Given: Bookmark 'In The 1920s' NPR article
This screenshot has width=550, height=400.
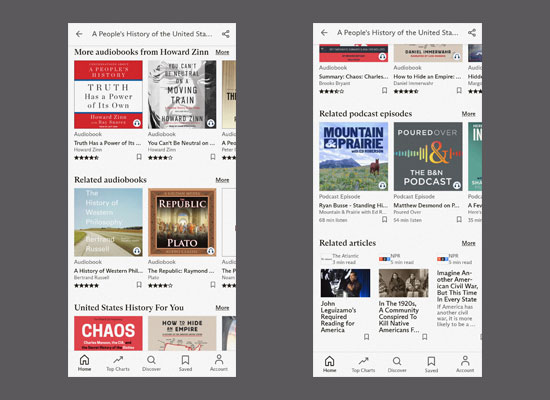Looking at the screenshot, I should tap(424, 337).
